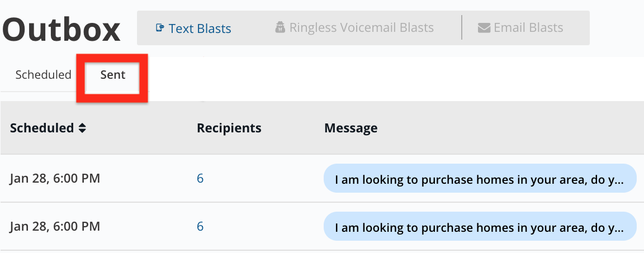Select the Sent sub-tab
Viewport: 644px width, 253px height.
(113, 75)
